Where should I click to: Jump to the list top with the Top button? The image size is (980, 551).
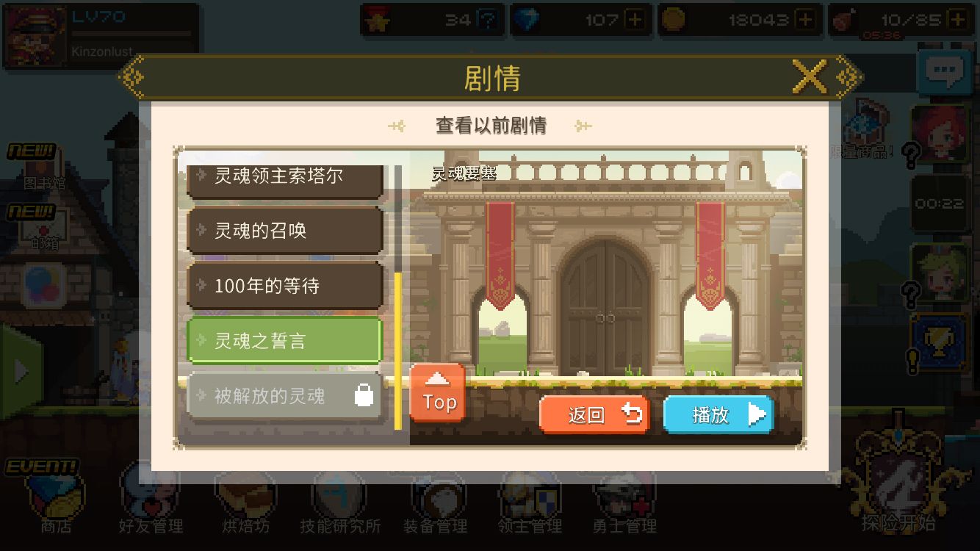[x=438, y=393]
